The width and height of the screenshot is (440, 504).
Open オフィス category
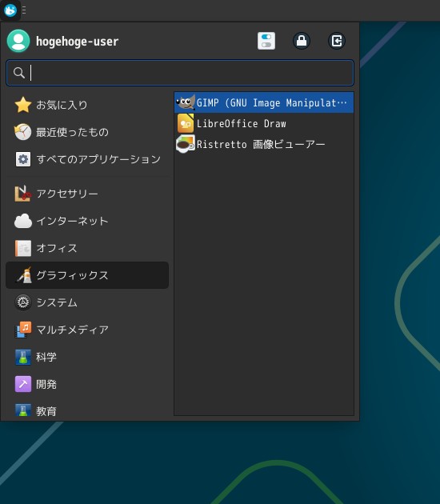pyautogui.click(x=87, y=248)
